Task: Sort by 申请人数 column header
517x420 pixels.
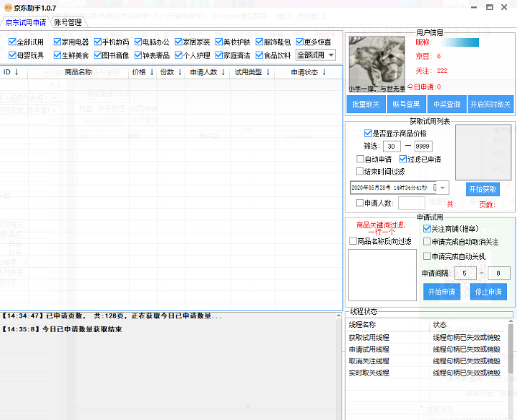Action: [208, 72]
